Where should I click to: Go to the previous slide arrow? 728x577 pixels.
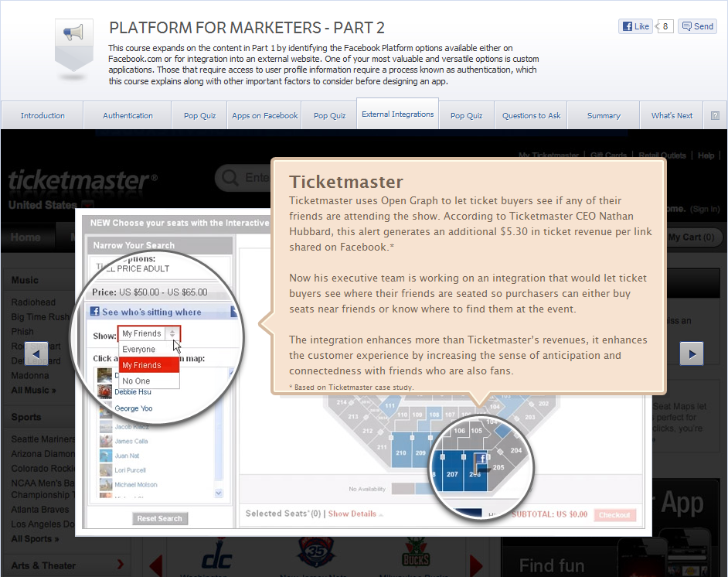click(36, 353)
